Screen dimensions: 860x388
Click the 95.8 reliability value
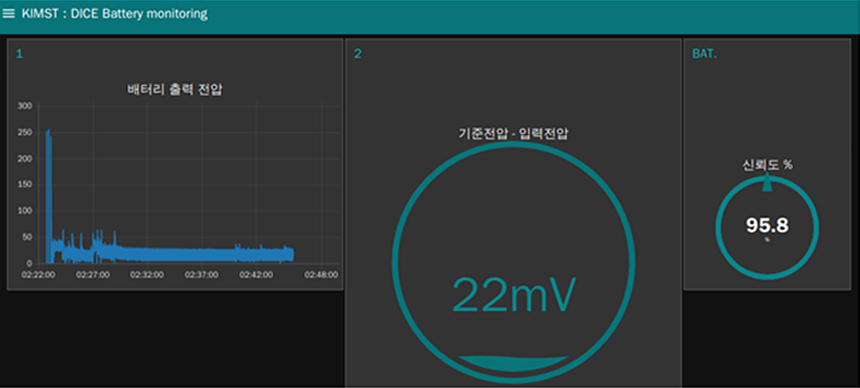767,225
